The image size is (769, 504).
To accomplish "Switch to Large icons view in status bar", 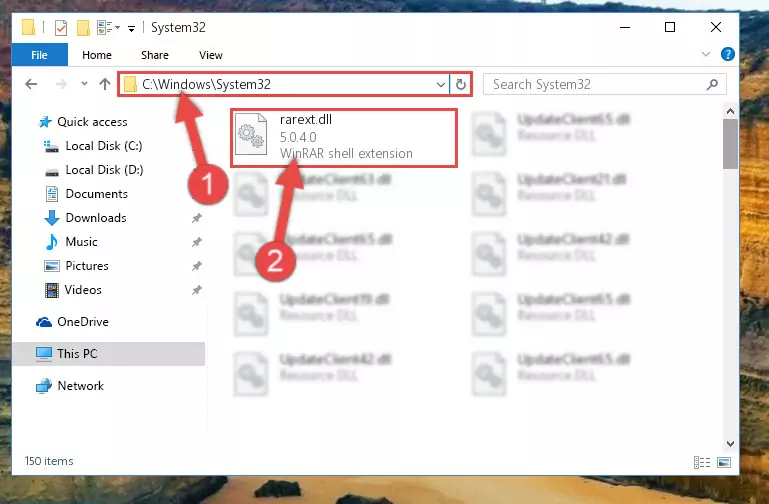I will coord(724,462).
